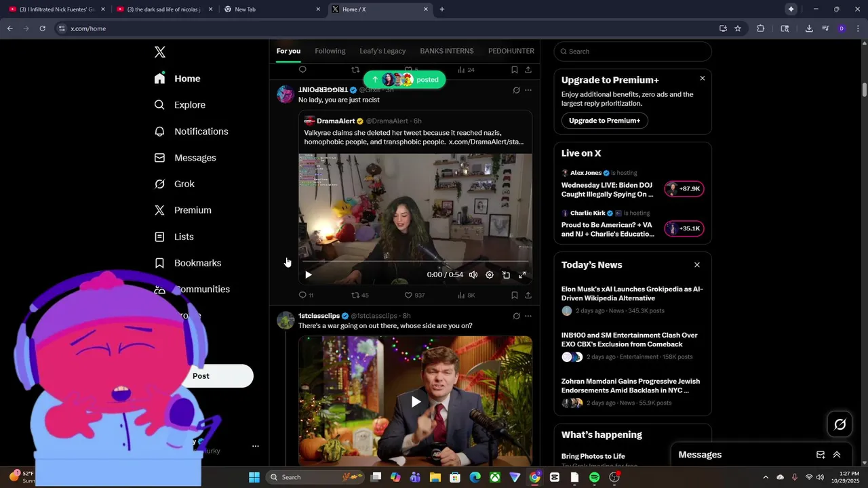Viewport: 868px width, 488px height.
Task: Share the TRIGGERPOINT post
Action: tap(528, 296)
